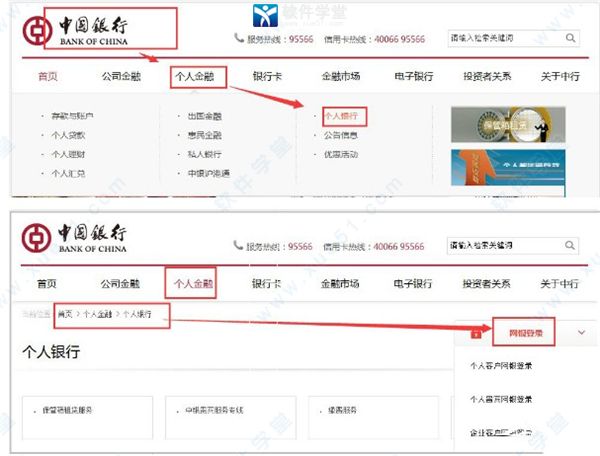Select 个人银行 in the dropdown menu

click(341, 116)
